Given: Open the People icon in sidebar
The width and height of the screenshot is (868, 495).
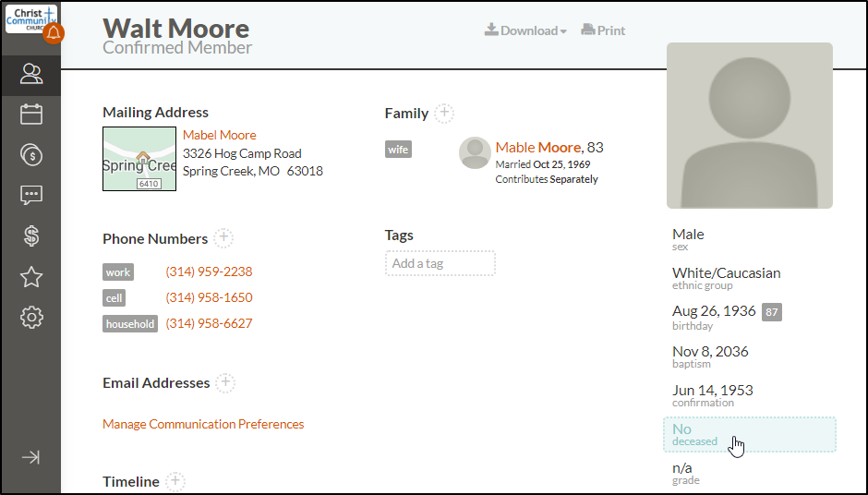Looking at the screenshot, I should click(x=30, y=74).
